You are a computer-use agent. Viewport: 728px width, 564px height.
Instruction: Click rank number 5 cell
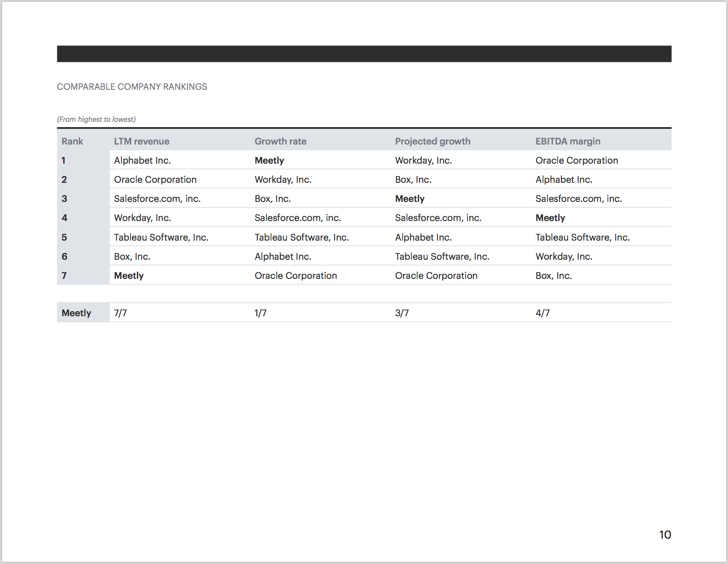[64, 238]
